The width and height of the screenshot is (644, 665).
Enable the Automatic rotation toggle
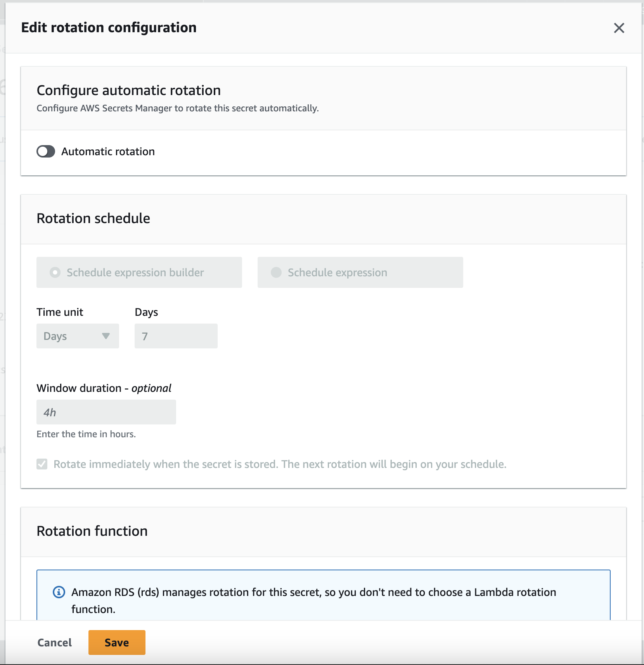point(46,151)
